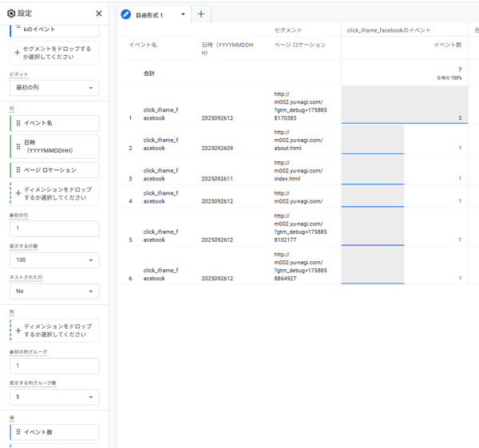Click the 日時 (YYYYMMDDHH) dimension chip
Image resolution: width=479 pixels, height=448 pixels.
(56, 146)
